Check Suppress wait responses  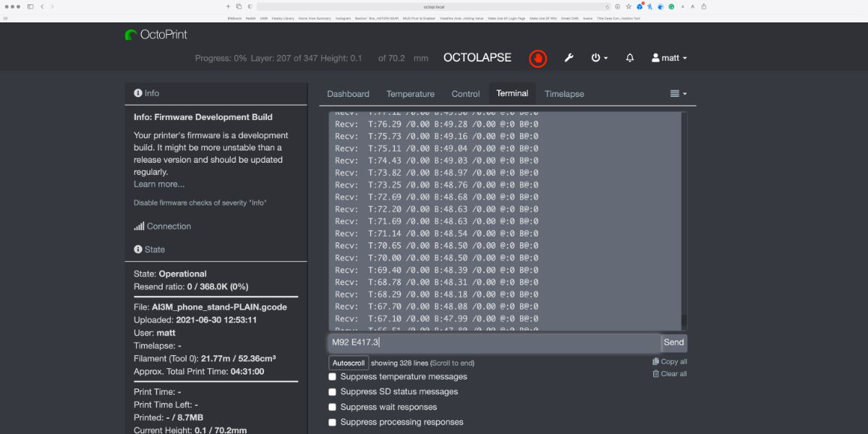333,407
